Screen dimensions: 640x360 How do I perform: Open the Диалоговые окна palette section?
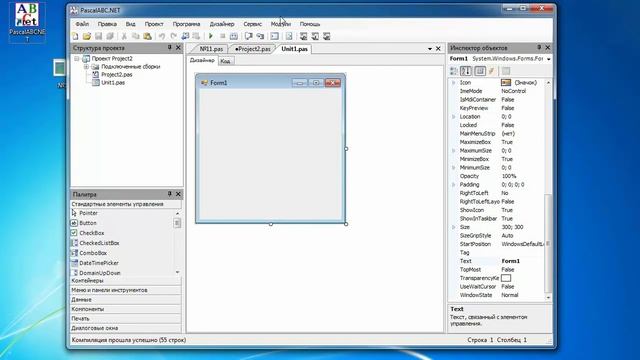click(126, 328)
